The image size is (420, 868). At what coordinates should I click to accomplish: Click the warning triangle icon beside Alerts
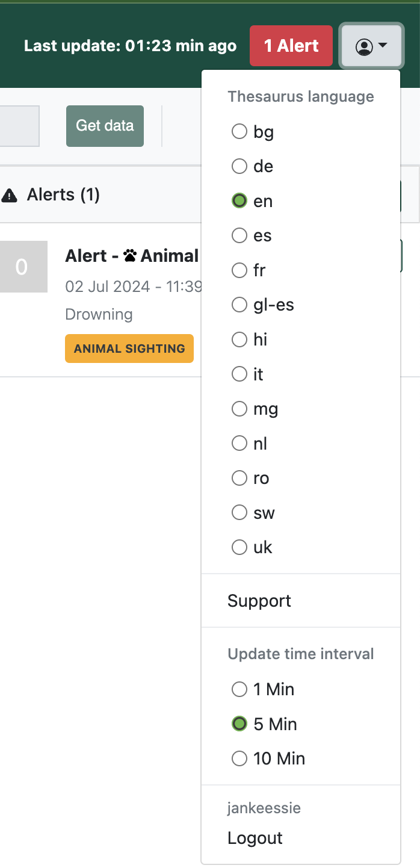(x=10, y=195)
